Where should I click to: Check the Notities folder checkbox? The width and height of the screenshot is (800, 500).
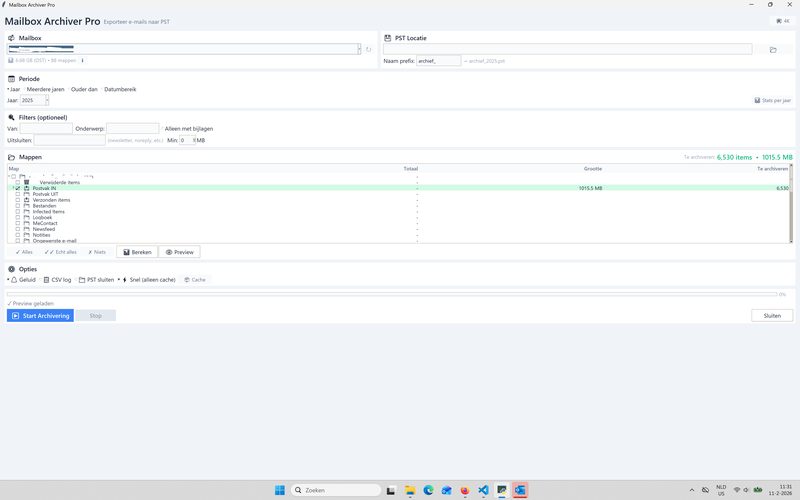(x=18, y=235)
